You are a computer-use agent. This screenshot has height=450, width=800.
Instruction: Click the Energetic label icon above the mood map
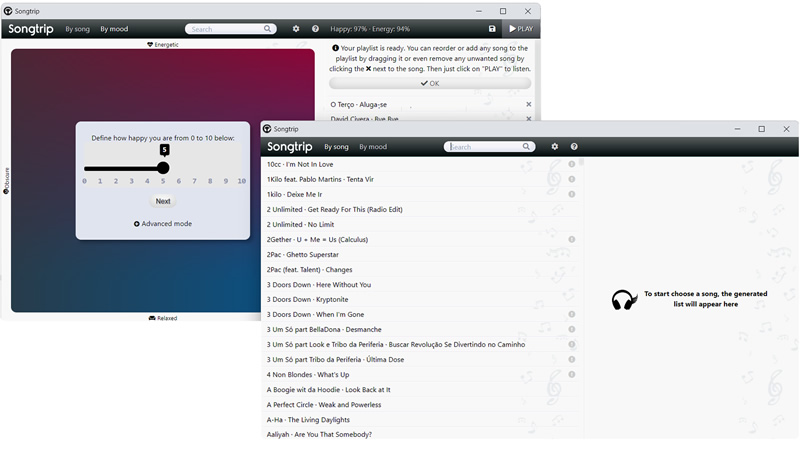coord(150,45)
